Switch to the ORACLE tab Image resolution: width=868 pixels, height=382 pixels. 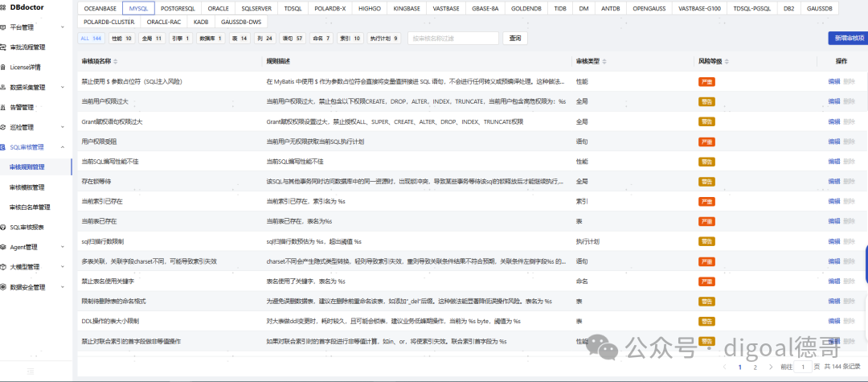click(x=218, y=9)
